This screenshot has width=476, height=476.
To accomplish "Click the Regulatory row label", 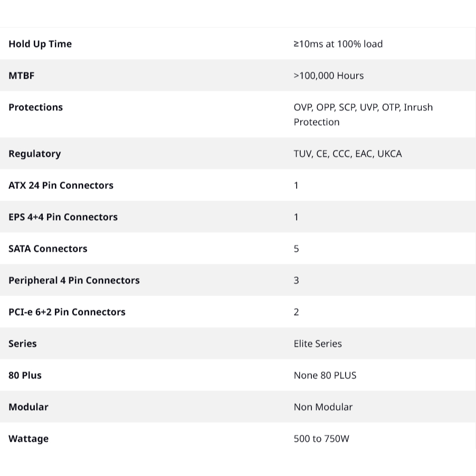I will 35,154.
